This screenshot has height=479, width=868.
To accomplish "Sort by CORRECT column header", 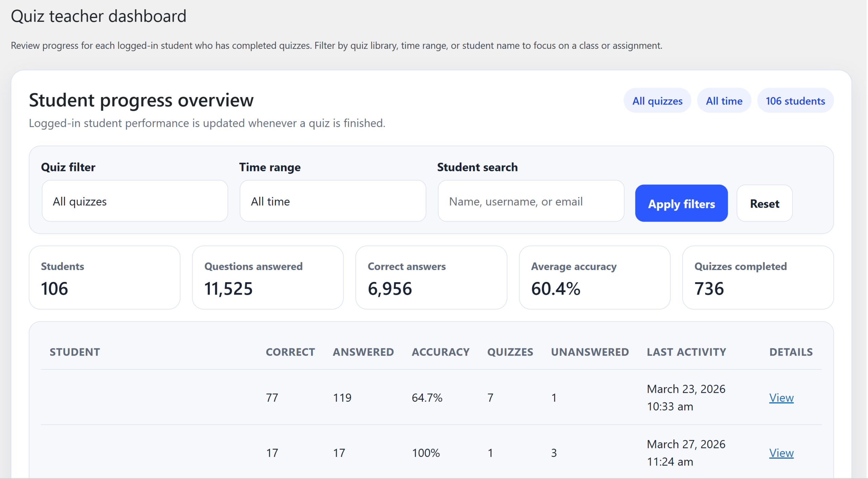I will tap(290, 352).
